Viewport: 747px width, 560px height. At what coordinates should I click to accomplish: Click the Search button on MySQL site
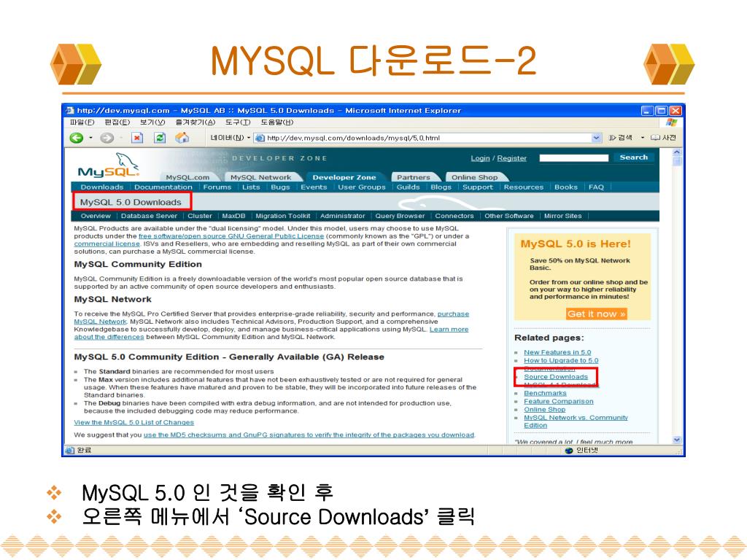(634, 157)
